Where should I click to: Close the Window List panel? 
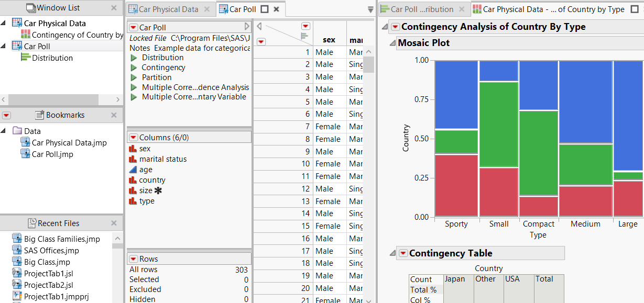(114, 8)
